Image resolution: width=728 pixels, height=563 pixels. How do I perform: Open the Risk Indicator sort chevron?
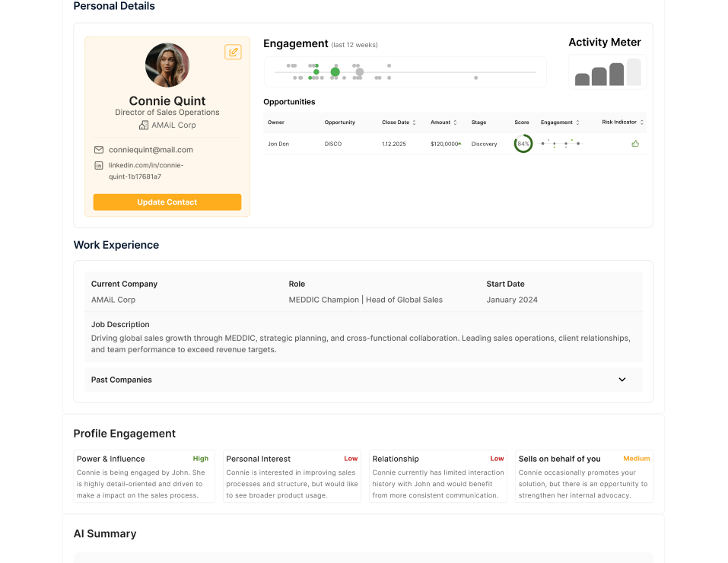(x=641, y=122)
